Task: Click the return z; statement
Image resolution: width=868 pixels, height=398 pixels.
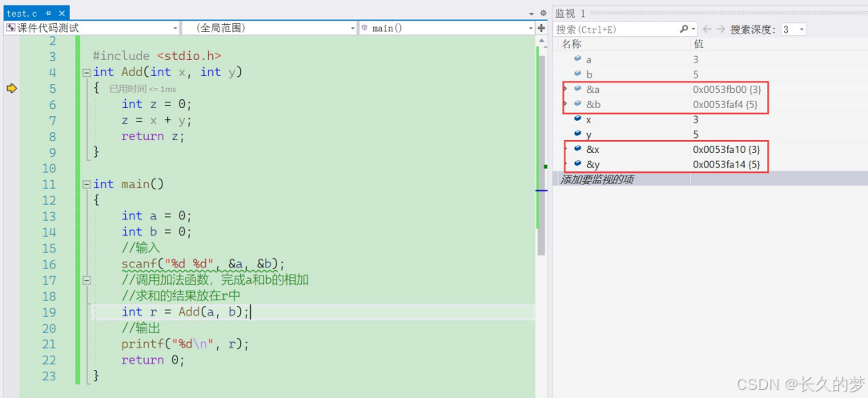Action: (x=152, y=136)
